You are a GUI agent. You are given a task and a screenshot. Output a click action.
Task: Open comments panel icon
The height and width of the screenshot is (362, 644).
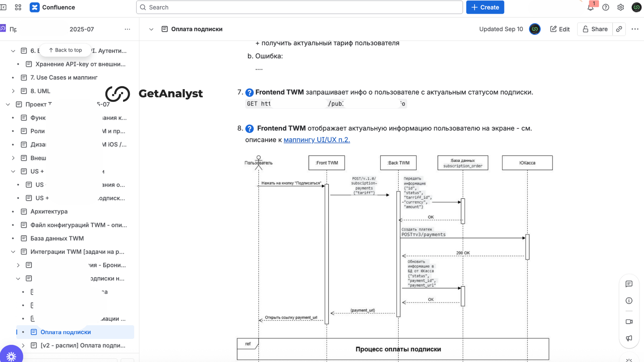pos(629,284)
